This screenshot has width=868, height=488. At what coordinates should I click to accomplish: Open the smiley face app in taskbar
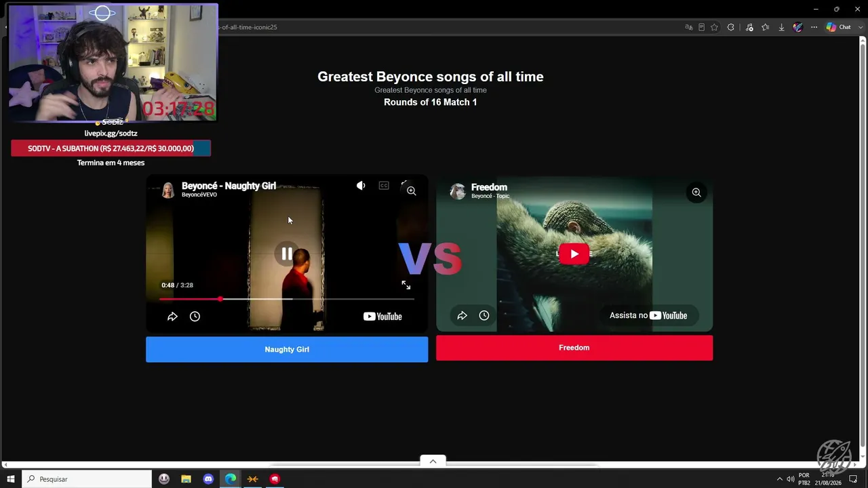point(164,479)
